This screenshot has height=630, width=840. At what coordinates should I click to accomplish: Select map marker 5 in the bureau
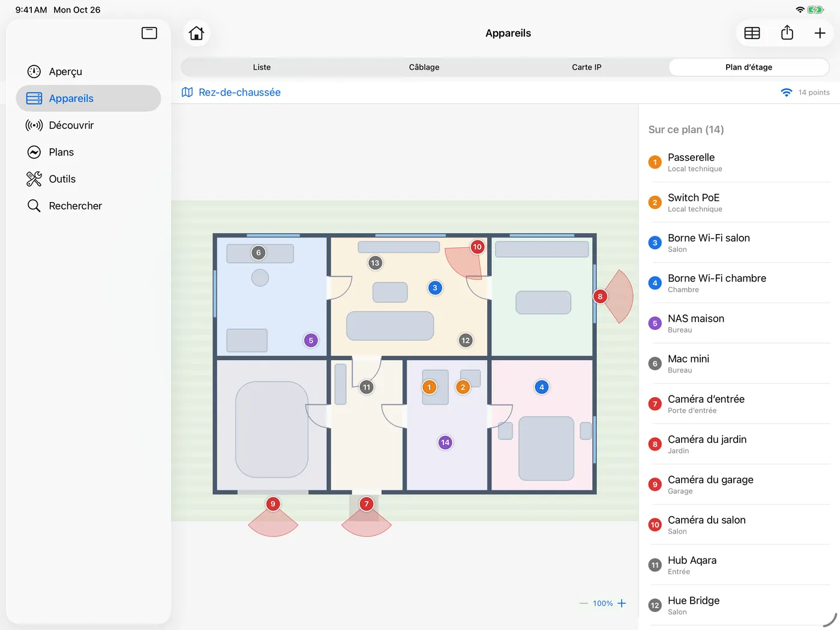(311, 340)
